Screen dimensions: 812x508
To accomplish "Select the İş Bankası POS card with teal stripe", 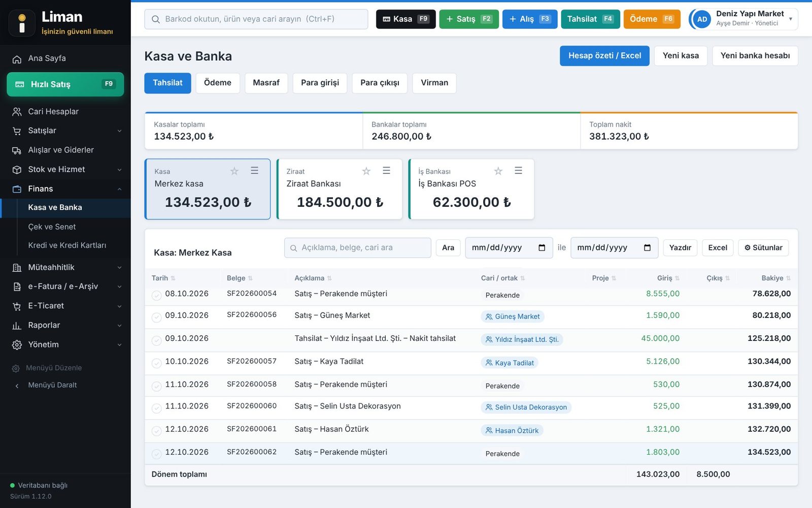I will click(x=471, y=189).
